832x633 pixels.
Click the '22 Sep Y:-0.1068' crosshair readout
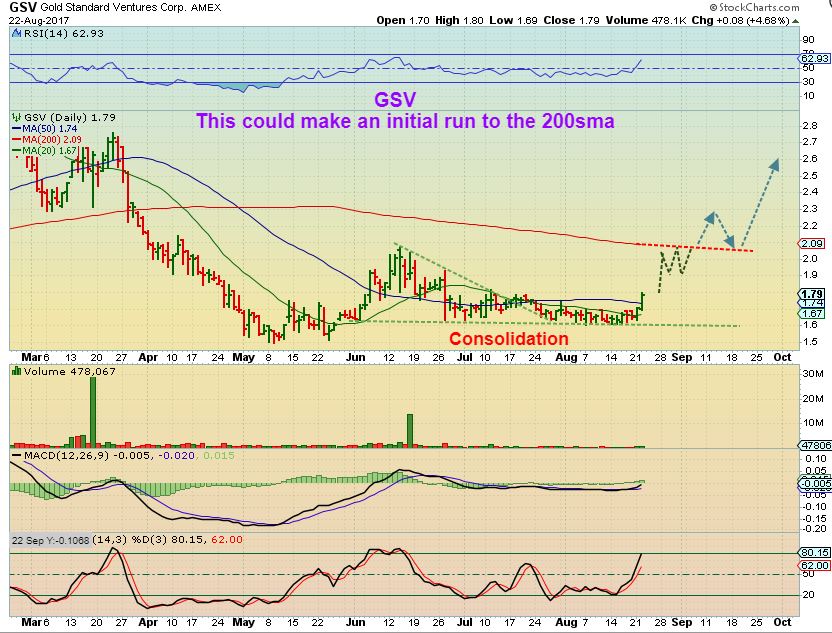pos(51,540)
